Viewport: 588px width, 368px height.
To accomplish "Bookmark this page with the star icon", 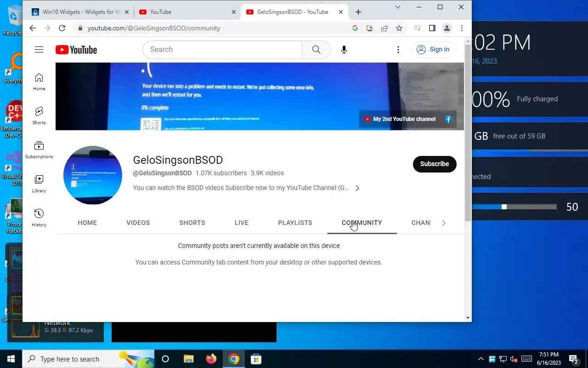I will (x=399, y=28).
